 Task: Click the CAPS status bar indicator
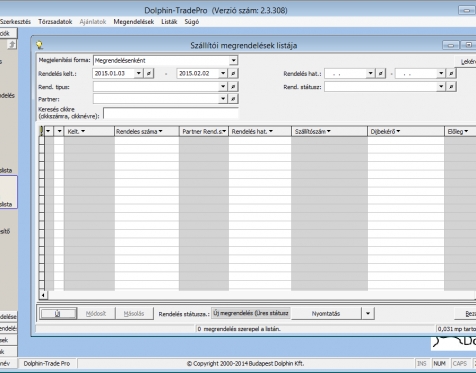tap(460, 363)
